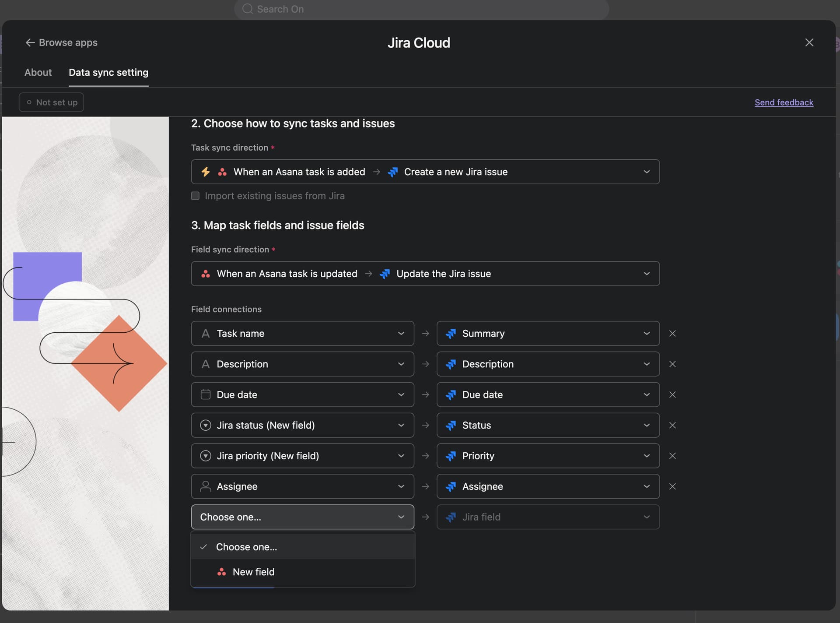Remove the Due date connection row
The width and height of the screenshot is (840, 623).
672,395
